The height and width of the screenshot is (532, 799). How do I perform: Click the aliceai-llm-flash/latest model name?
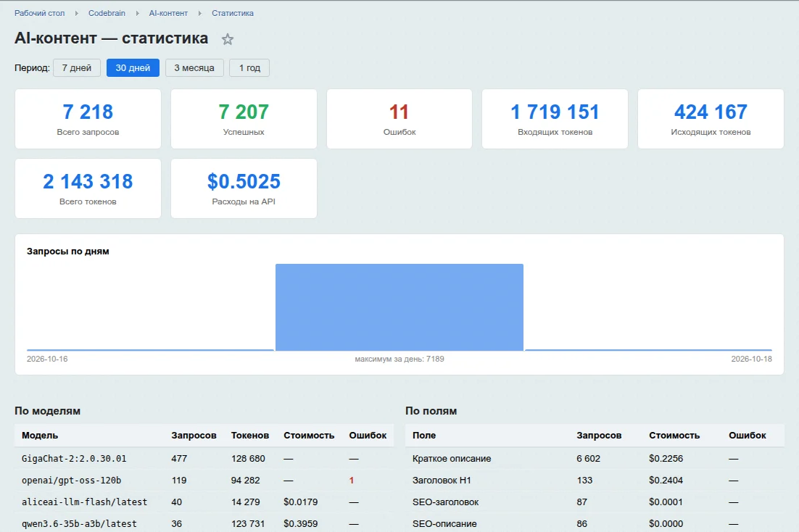pyautogui.click(x=84, y=502)
